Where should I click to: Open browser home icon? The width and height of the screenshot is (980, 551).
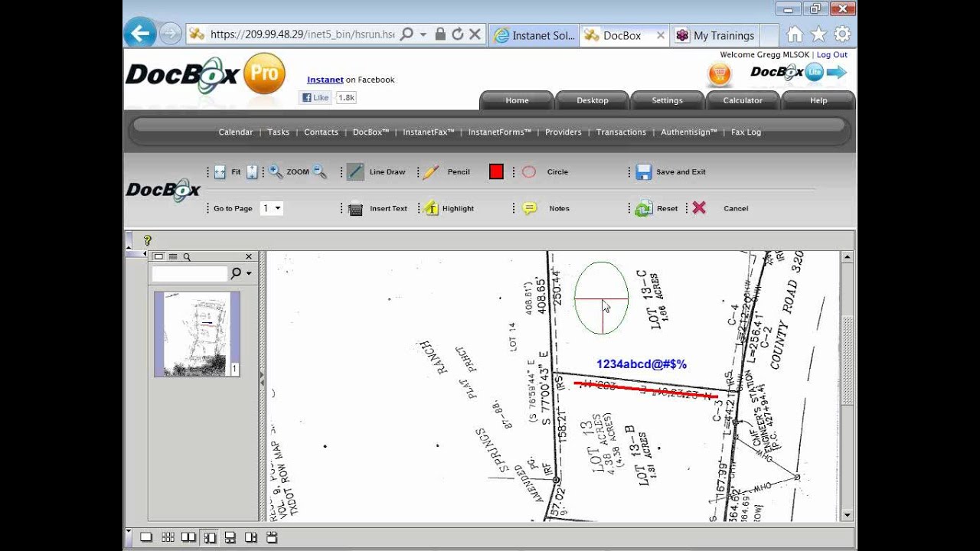(795, 34)
